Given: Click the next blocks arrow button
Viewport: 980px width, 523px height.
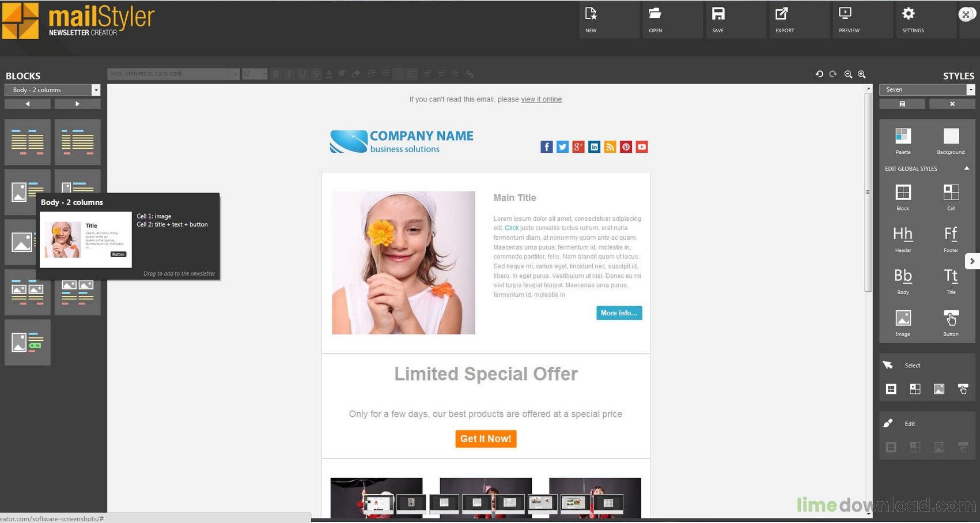Looking at the screenshot, I should (x=77, y=104).
